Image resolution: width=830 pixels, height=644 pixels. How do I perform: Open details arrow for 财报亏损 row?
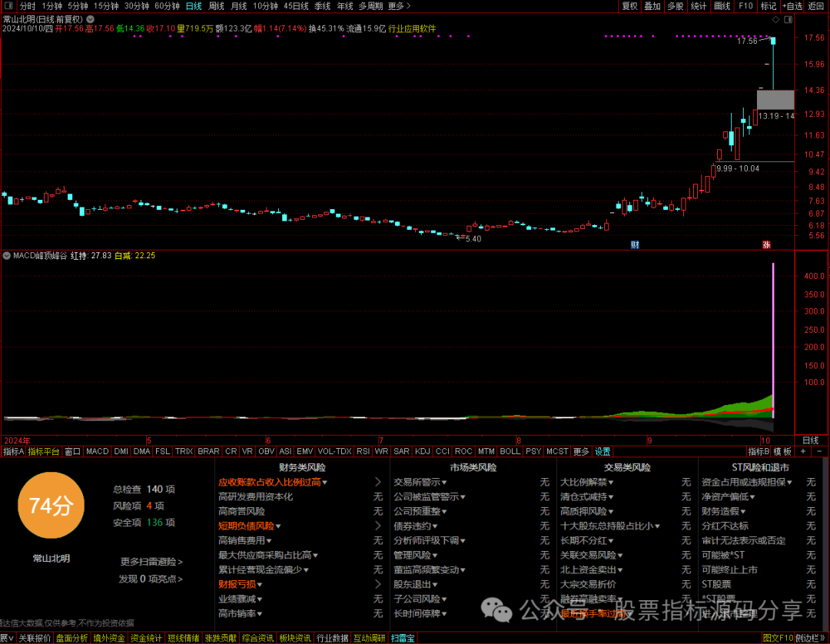coord(377,584)
